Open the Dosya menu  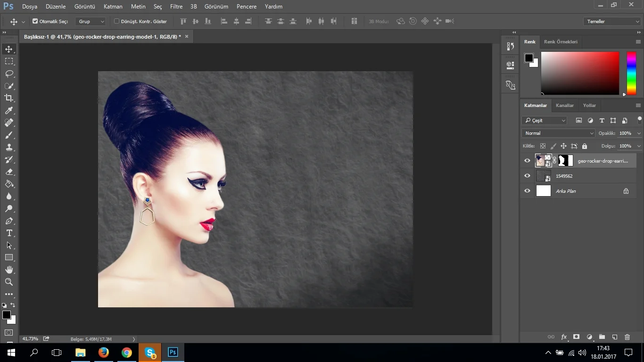pos(30,7)
